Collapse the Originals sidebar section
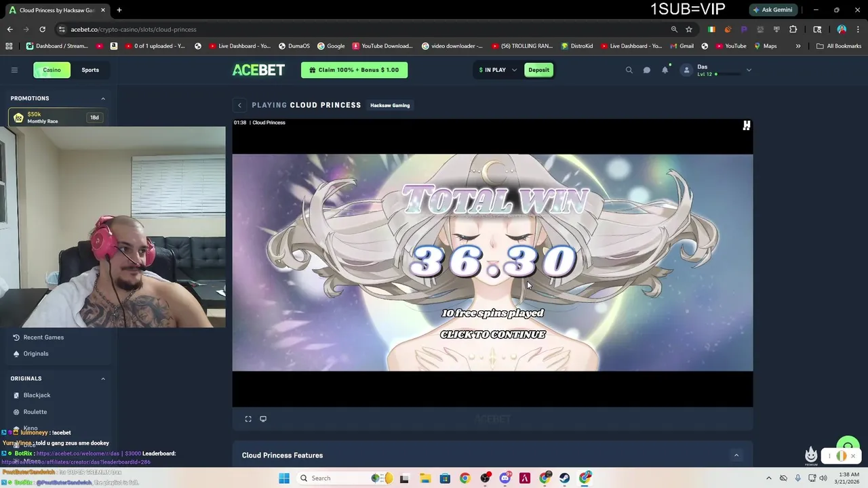This screenshot has height=488, width=868. pyautogui.click(x=103, y=378)
